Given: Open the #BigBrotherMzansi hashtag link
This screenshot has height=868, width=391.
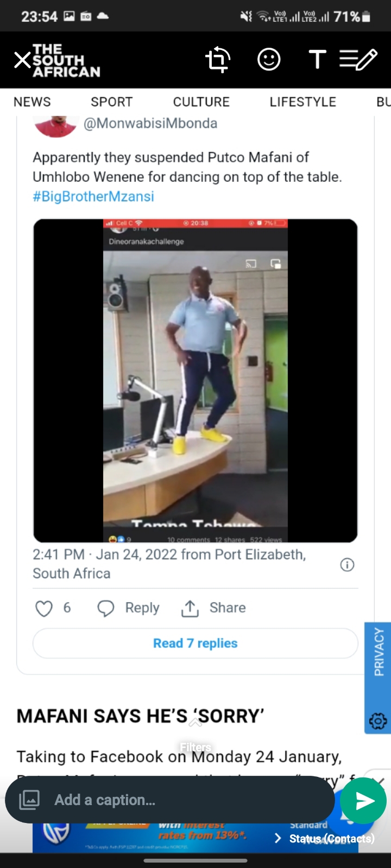Looking at the screenshot, I should coord(93,196).
